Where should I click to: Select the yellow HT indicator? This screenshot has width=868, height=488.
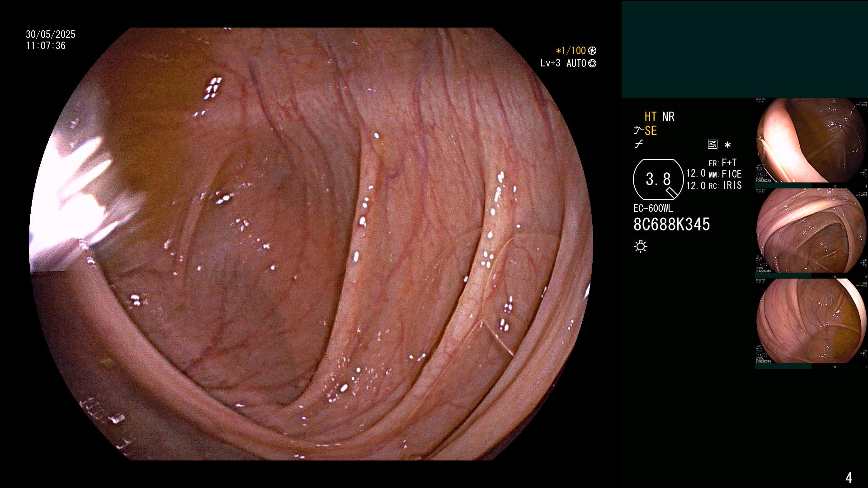(x=651, y=117)
